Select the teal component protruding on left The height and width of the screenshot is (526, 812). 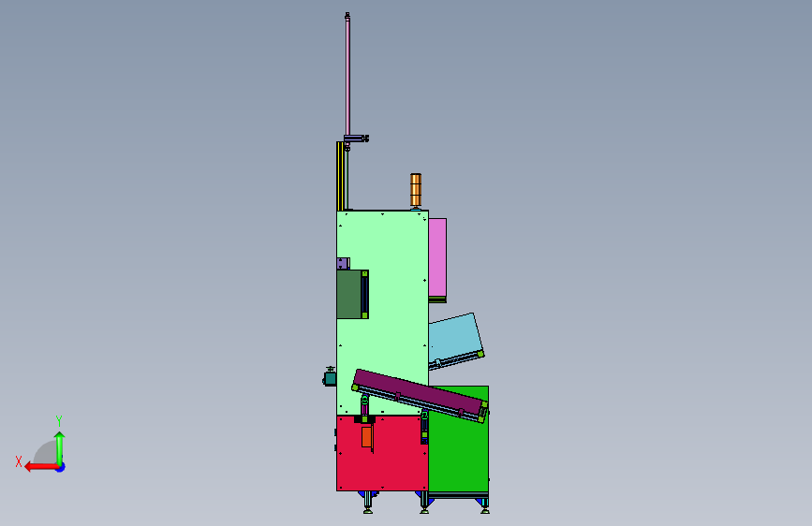330,377
